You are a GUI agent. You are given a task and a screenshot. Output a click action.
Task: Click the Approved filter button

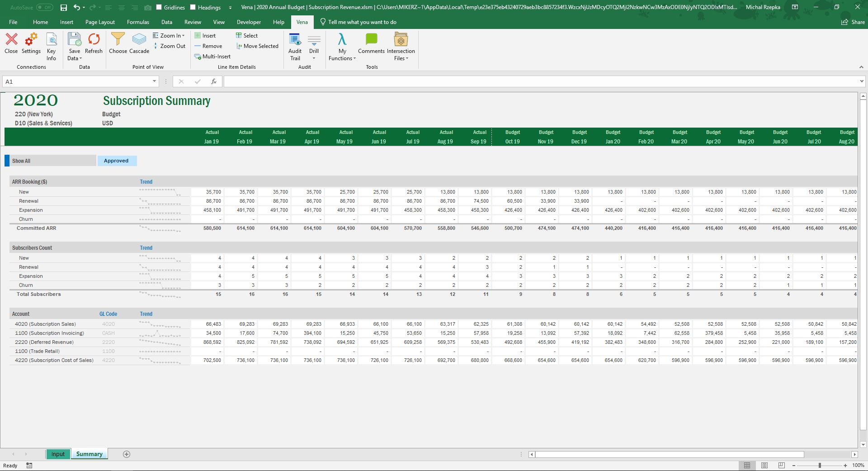(117, 161)
